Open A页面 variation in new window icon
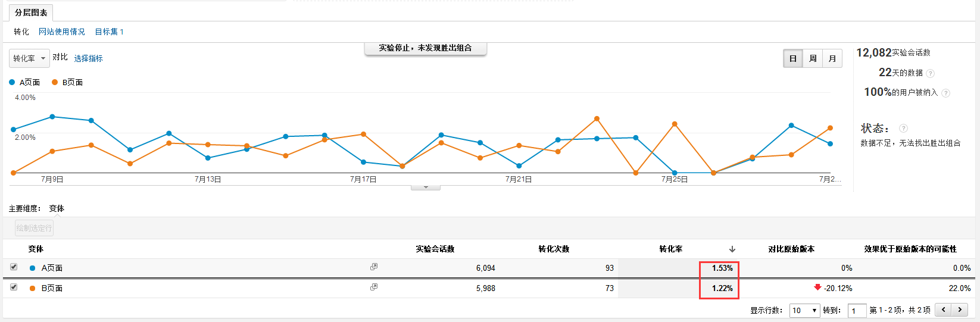 click(374, 267)
